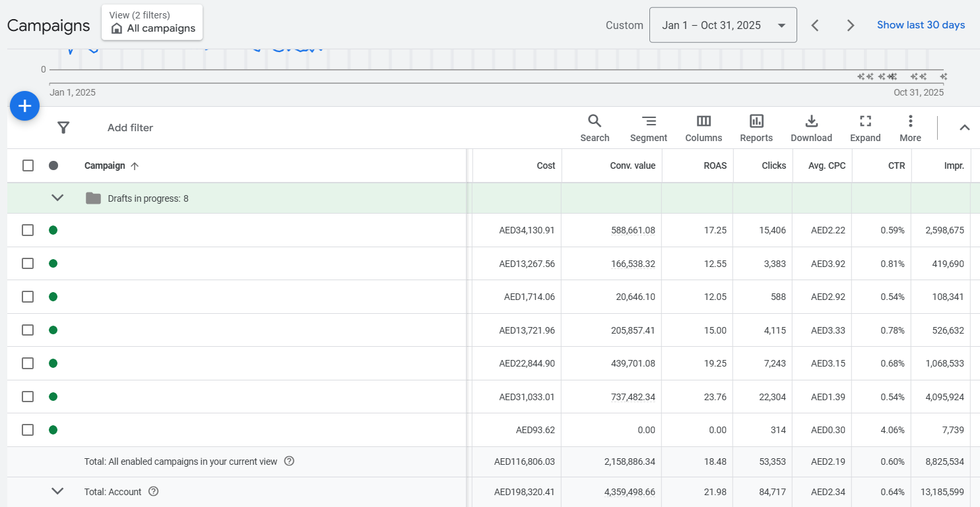Tick the select-all checkbox in header
This screenshot has width=980, height=507.
[x=28, y=165]
